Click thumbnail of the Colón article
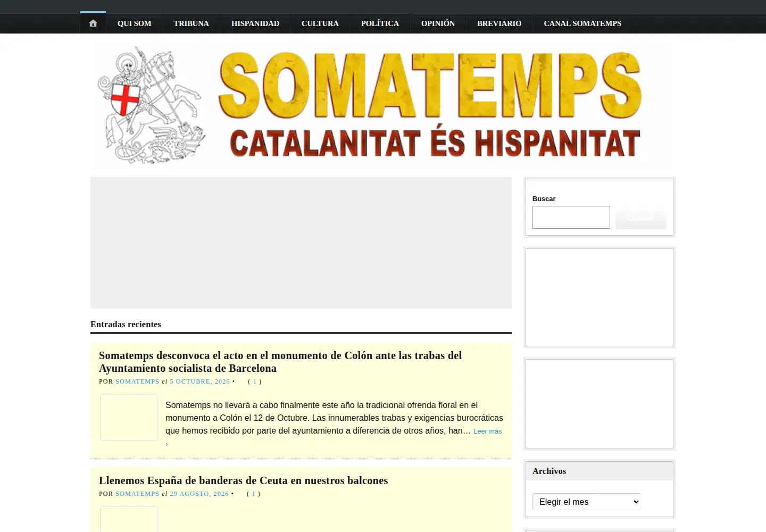 pyautogui.click(x=129, y=417)
